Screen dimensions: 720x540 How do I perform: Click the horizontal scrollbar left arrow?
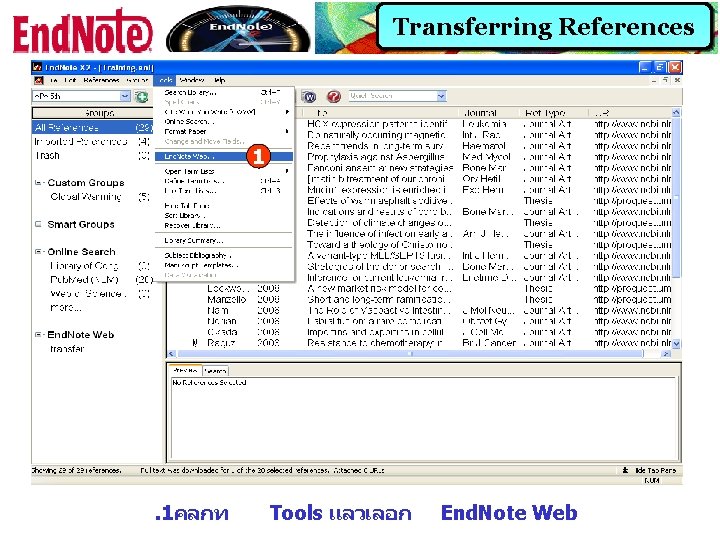pos(171,354)
